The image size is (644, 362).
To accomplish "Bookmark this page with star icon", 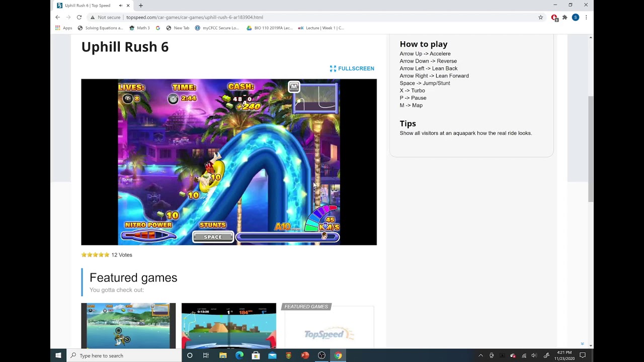I will click(541, 17).
